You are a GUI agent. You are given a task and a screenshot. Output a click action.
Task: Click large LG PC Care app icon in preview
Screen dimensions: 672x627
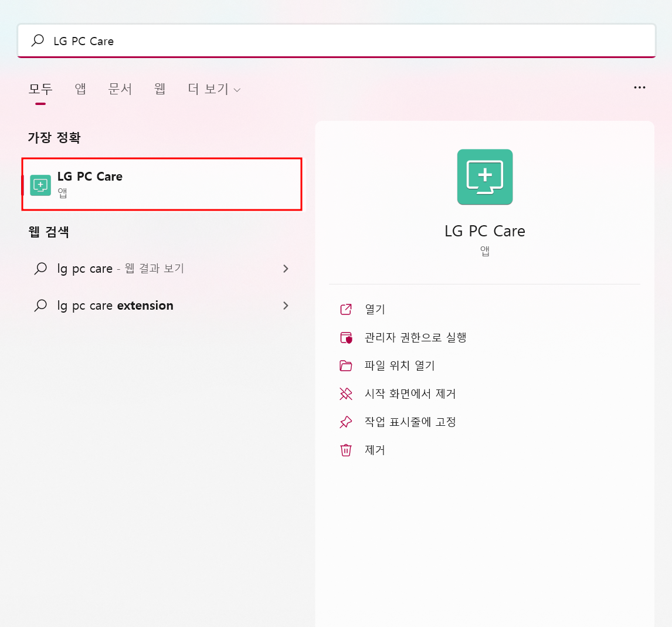click(485, 177)
